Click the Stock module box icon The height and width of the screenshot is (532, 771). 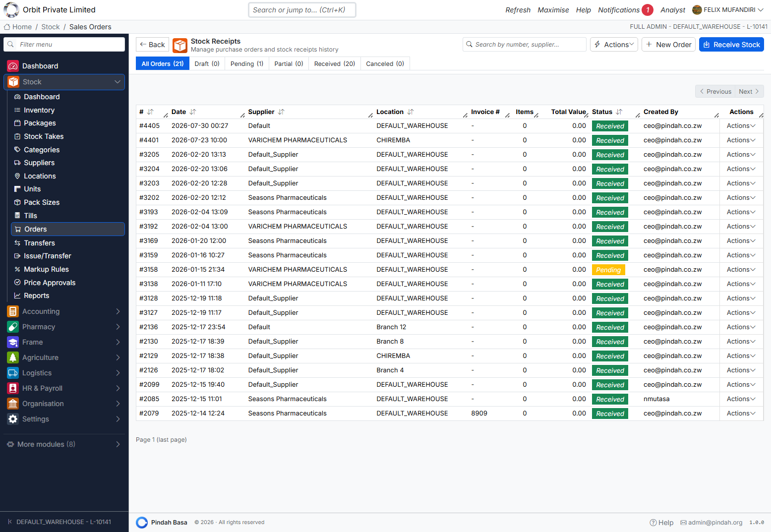13,82
